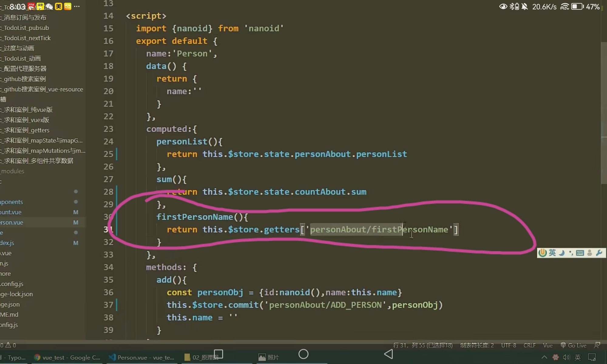Click the taskbar volume speaker icon
Viewport: 607px width, 364px height.
(566, 357)
